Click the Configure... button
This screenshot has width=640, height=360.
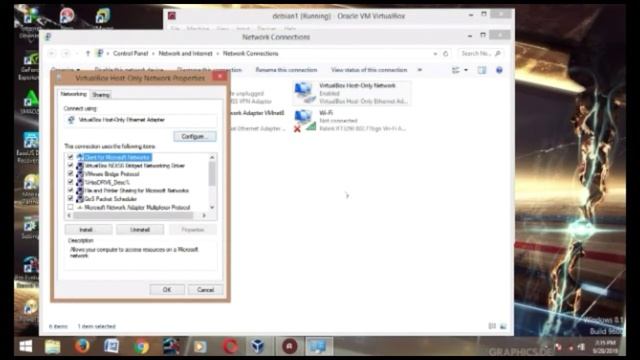(x=195, y=136)
